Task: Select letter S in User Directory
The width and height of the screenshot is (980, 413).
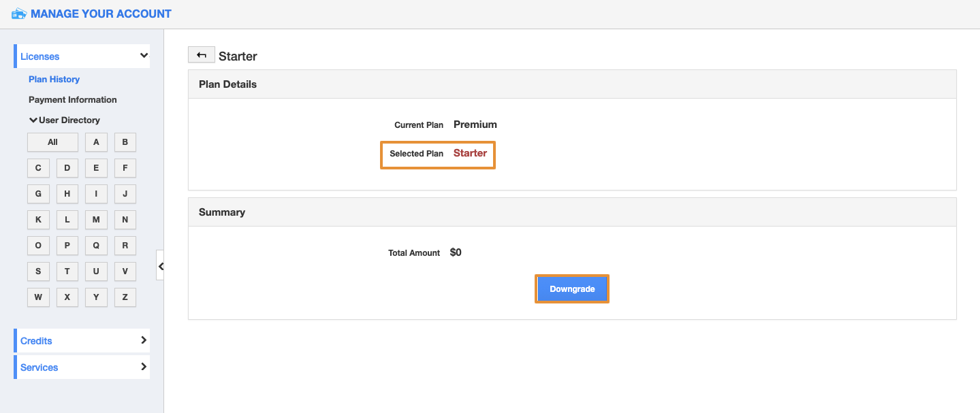Action: [38, 271]
